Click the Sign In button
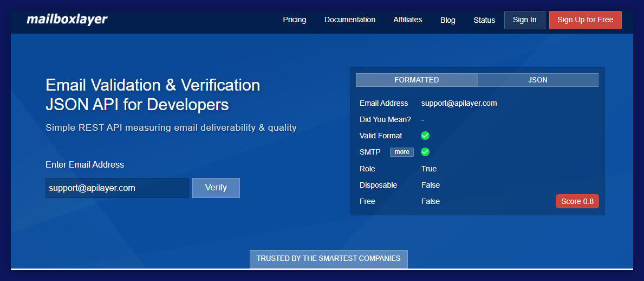Viewport: 644px width, 281px height. (524, 20)
